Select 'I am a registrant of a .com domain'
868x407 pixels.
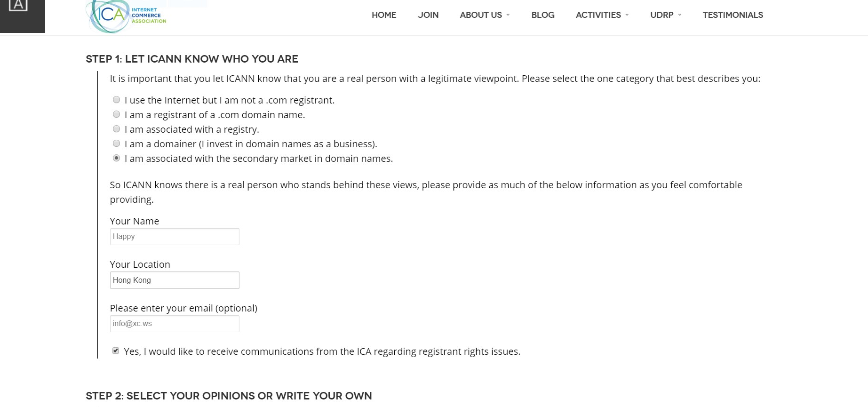tap(116, 114)
